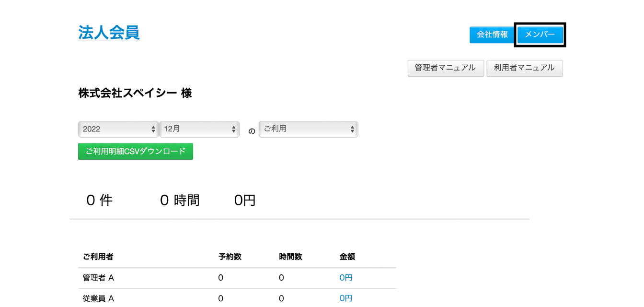Select the 従業員 A user name
The height and width of the screenshot is (307, 644).
pos(98,298)
